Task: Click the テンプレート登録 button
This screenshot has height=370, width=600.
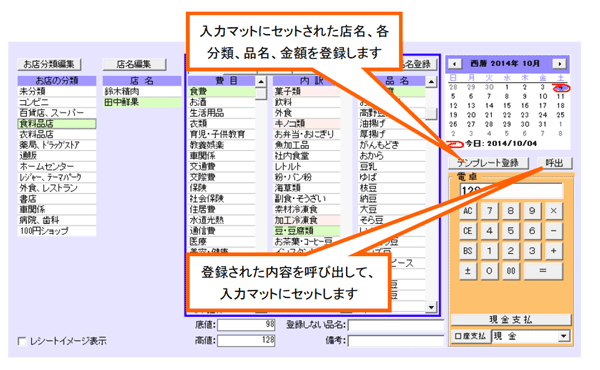Action: [x=489, y=163]
